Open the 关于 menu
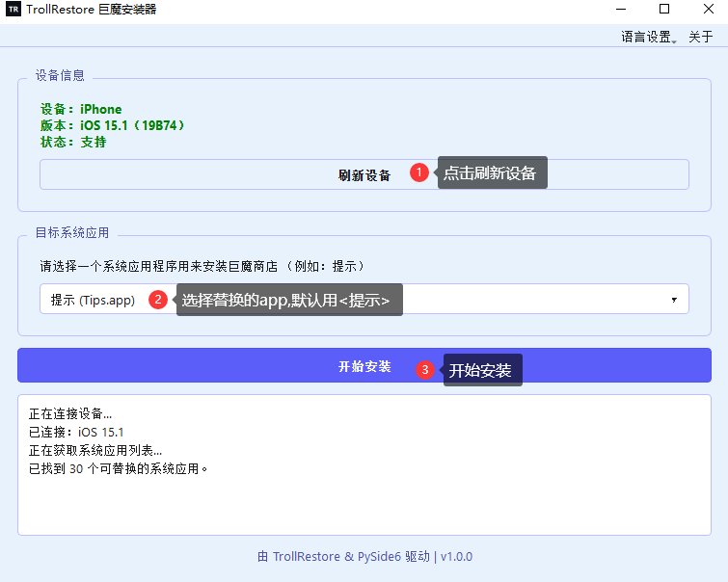 click(x=700, y=37)
